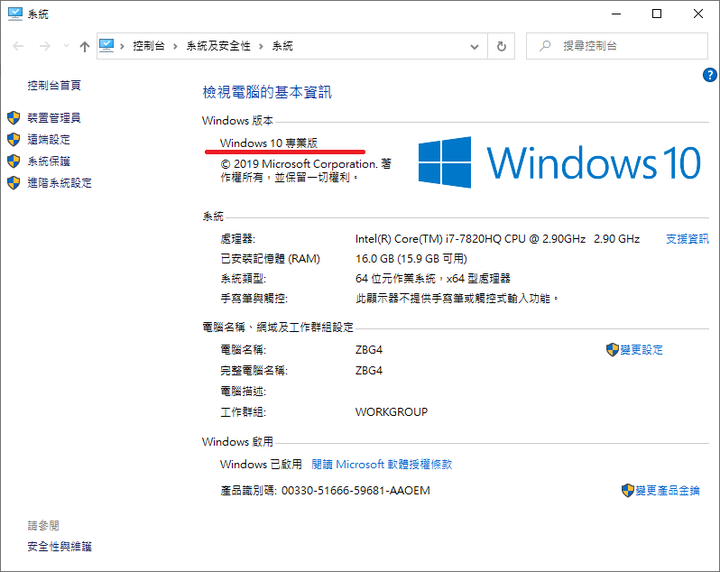Select 系統 breadcrumb in address bar

[x=282, y=46]
